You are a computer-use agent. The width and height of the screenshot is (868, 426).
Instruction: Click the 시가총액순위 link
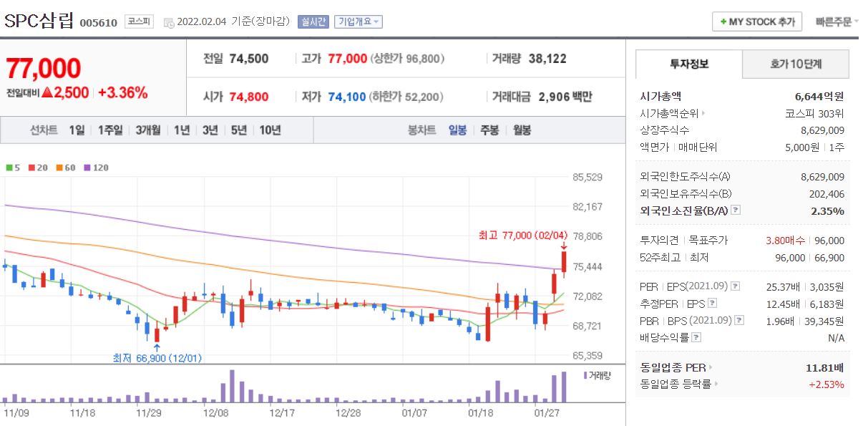click(x=668, y=113)
